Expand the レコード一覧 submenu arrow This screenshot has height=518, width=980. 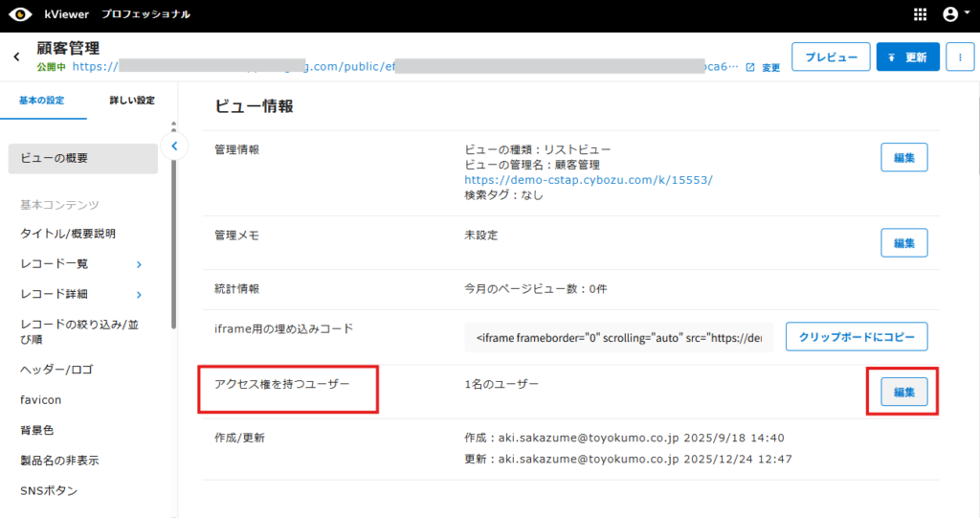(x=139, y=264)
